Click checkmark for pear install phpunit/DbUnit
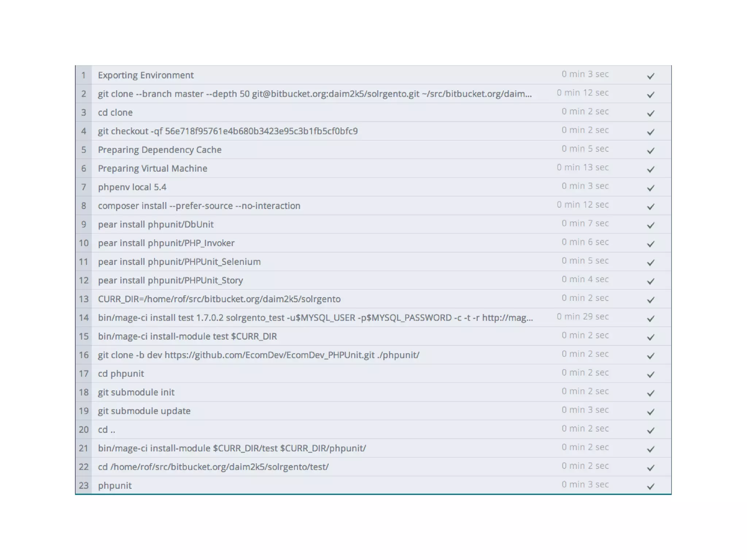 pos(650,225)
